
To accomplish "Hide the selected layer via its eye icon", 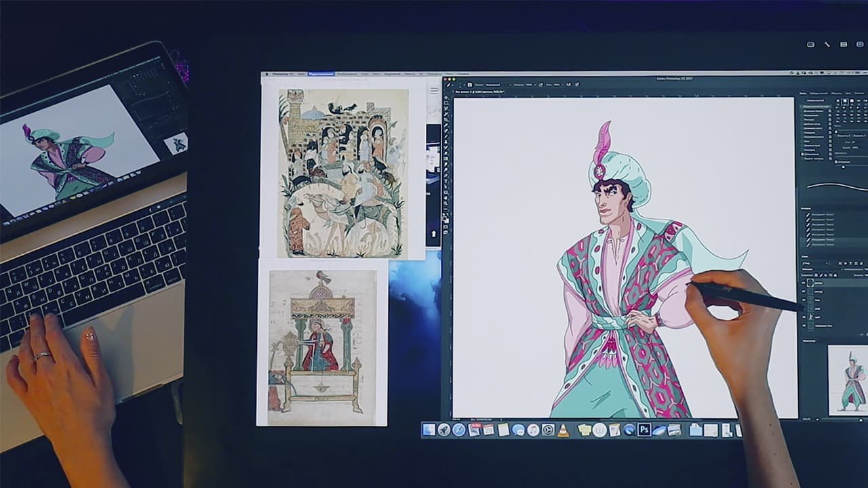I will [804, 283].
